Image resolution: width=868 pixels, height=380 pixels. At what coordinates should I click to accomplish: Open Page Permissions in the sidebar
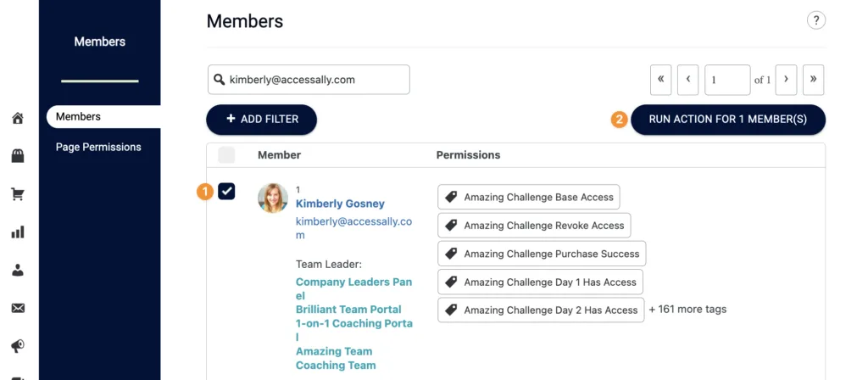tap(98, 147)
